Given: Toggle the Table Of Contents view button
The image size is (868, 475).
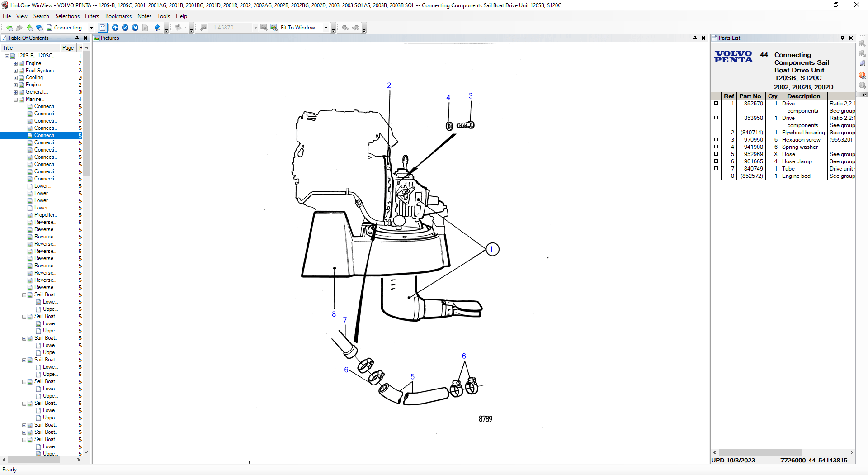Looking at the screenshot, I should (103, 28).
